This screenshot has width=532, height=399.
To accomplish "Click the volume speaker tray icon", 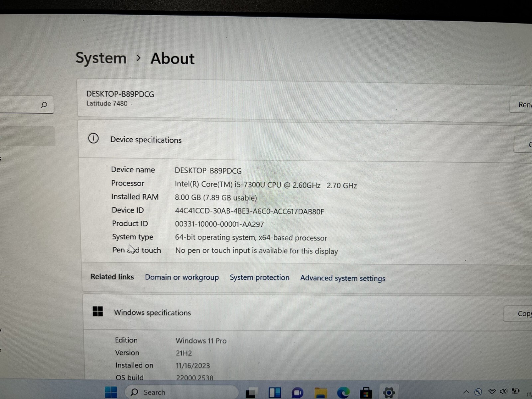I will [x=503, y=391].
